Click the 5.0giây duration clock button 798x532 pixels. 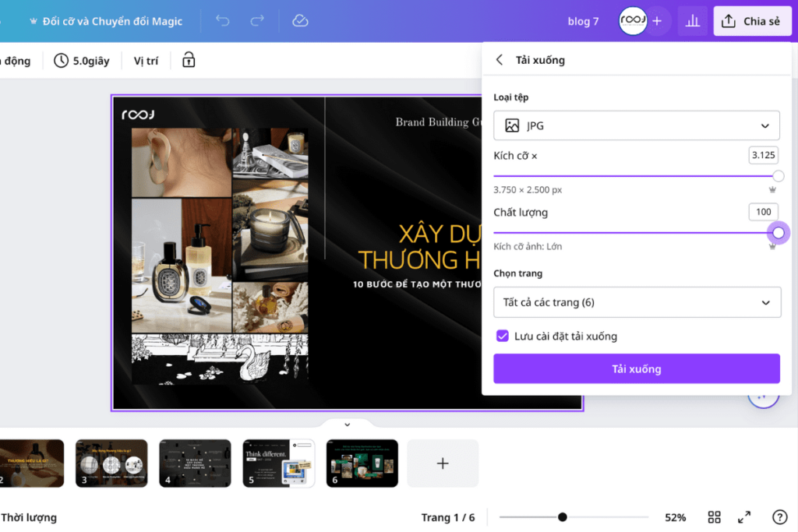click(82, 61)
